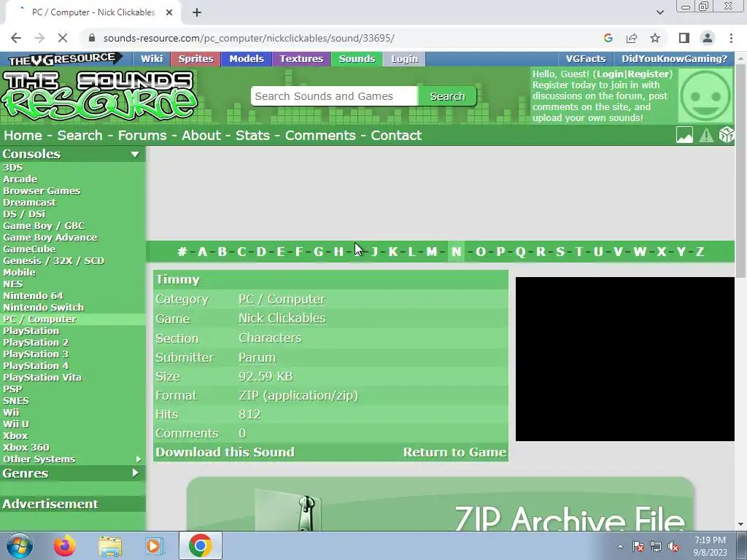Open Stats in site menu
Screen dimensions: 747x560
click(252, 135)
